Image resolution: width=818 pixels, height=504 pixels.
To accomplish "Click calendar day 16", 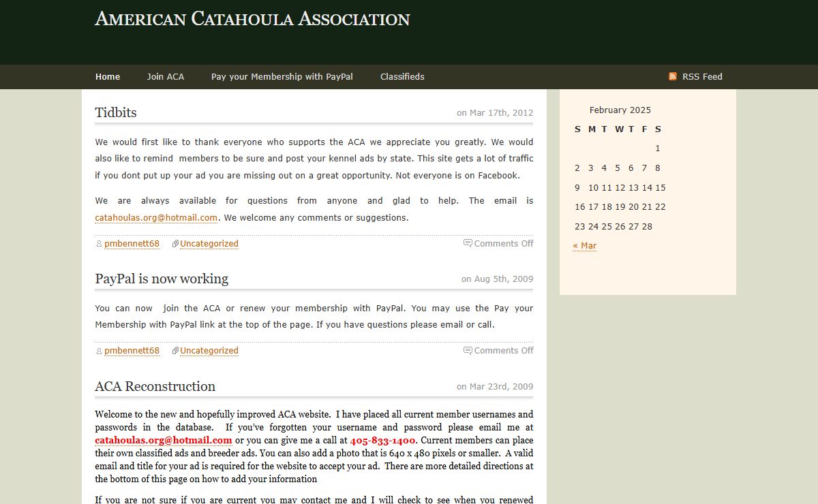I will click(x=580, y=207).
